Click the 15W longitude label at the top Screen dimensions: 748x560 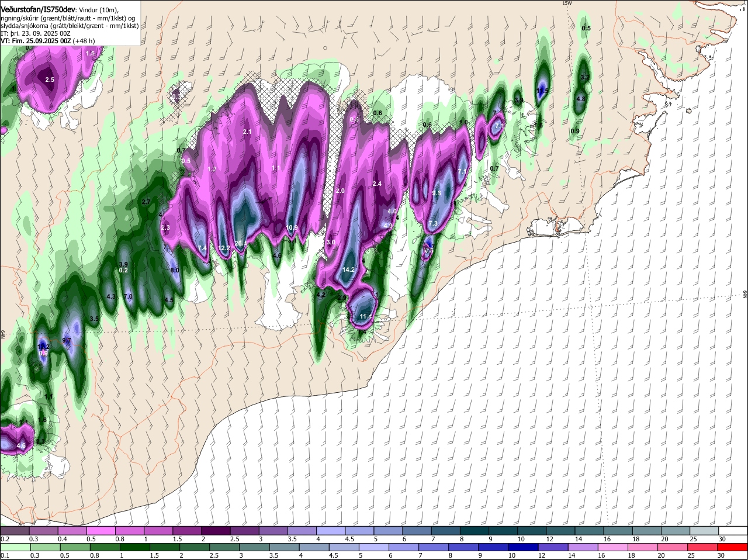click(567, 4)
